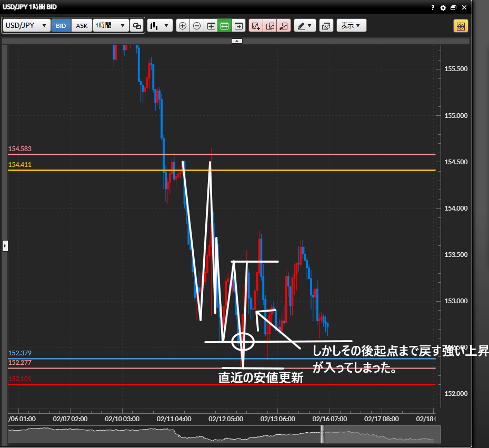Click the scroll-to-latest arrow icon
Viewport: 489px width, 448px height.
(239, 26)
